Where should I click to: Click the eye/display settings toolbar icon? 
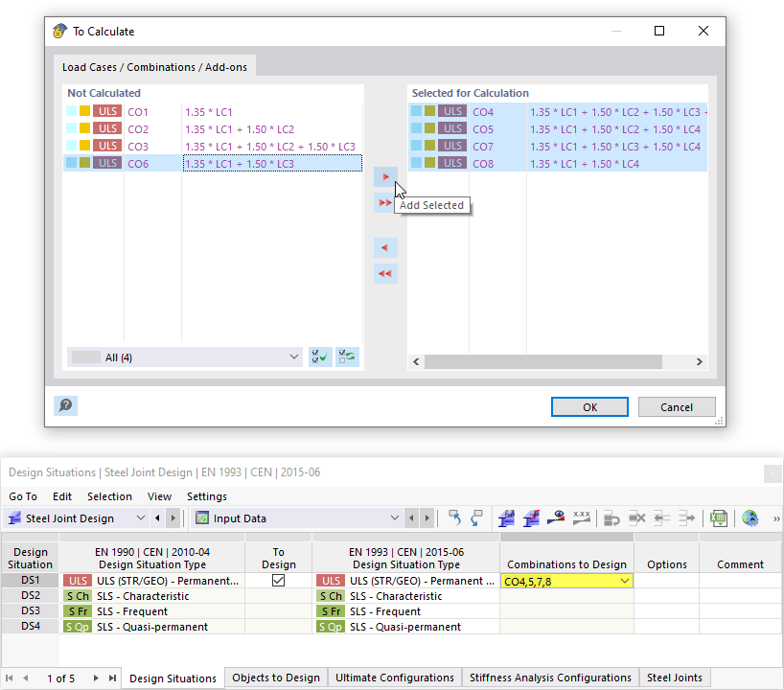click(x=556, y=518)
